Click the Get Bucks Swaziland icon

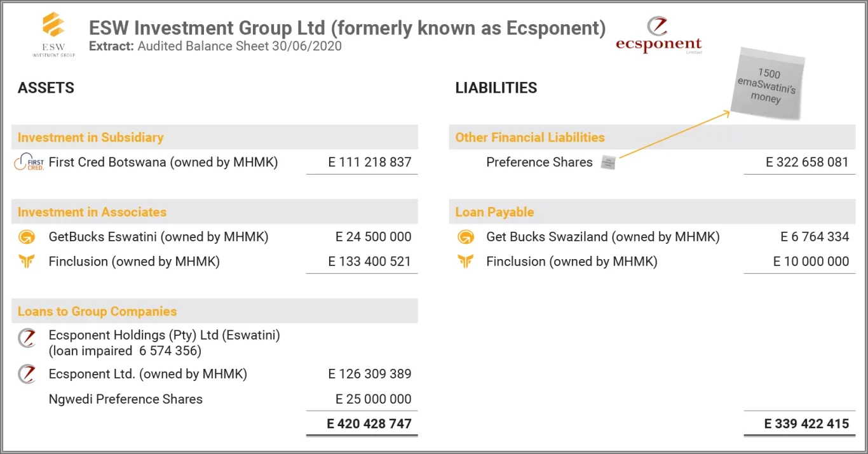(x=465, y=237)
